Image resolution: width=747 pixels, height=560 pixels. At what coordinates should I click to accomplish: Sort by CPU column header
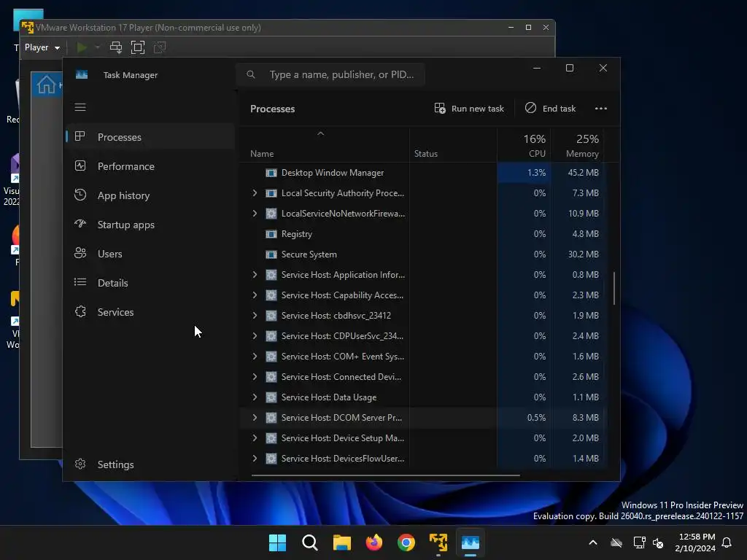pyautogui.click(x=524, y=145)
